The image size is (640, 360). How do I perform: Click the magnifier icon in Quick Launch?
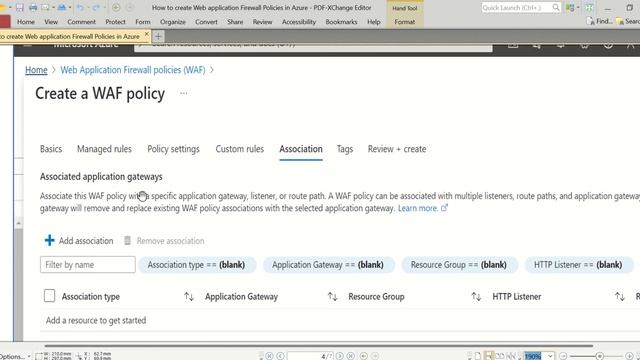(x=556, y=7)
